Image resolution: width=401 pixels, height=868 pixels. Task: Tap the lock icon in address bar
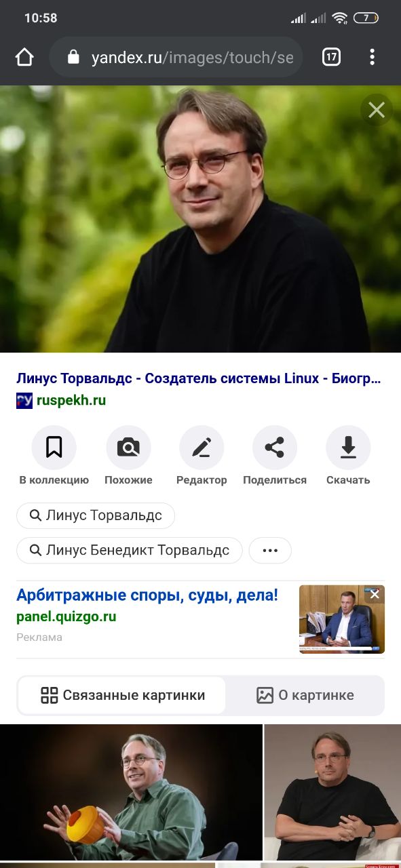[74, 58]
